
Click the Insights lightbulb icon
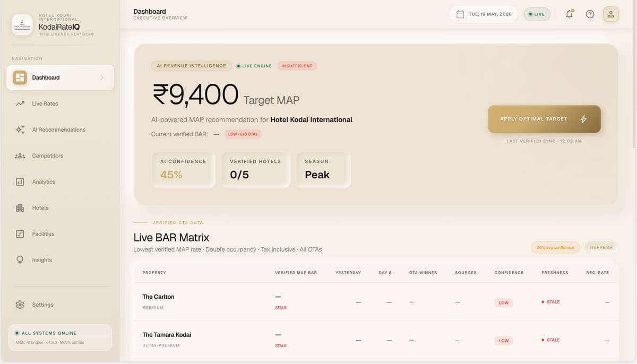pos(20,260)
